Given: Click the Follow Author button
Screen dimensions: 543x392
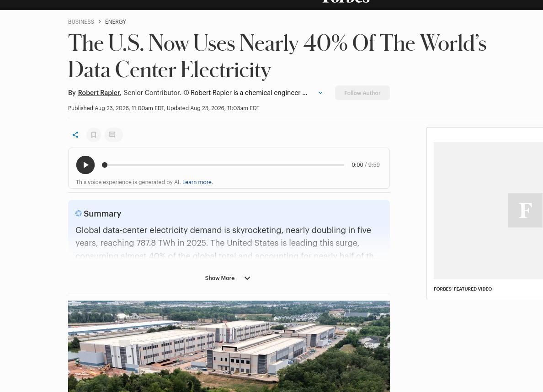Looking at the screenshot, I should [x=362, y=93].
